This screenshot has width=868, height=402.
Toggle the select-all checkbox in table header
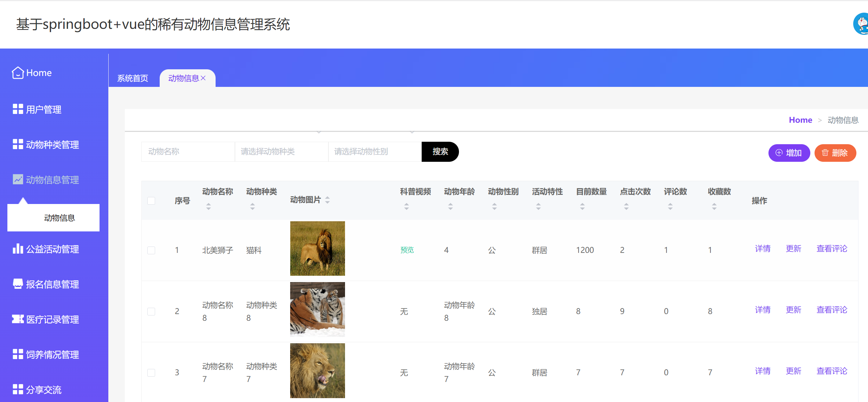click(x=151, y=200)
